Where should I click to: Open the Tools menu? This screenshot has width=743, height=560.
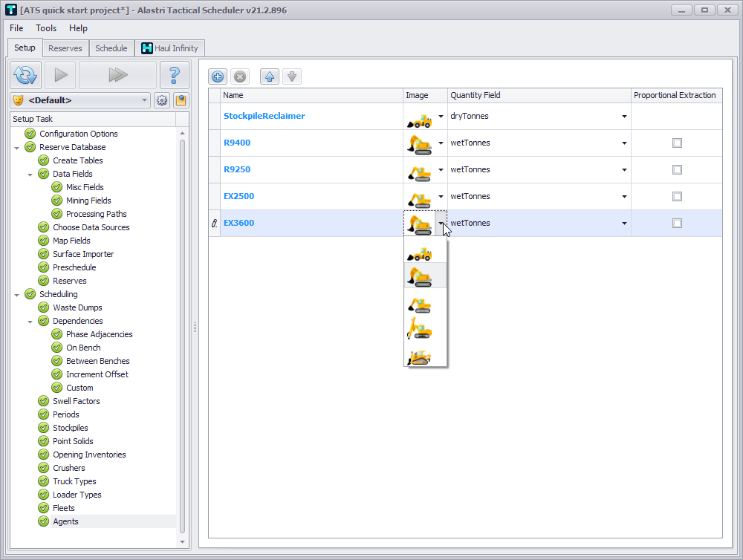pyautogui.click(x=46, y=28)
